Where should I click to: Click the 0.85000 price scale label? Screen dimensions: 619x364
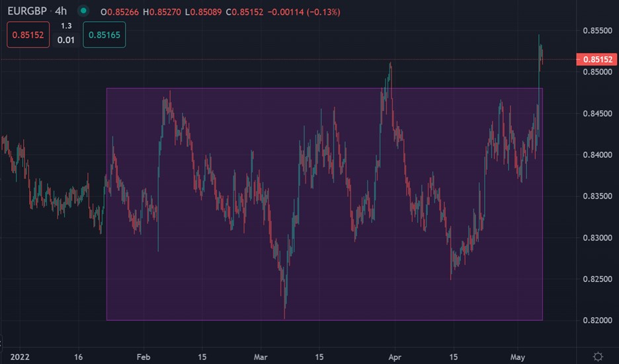click(597, 72)
